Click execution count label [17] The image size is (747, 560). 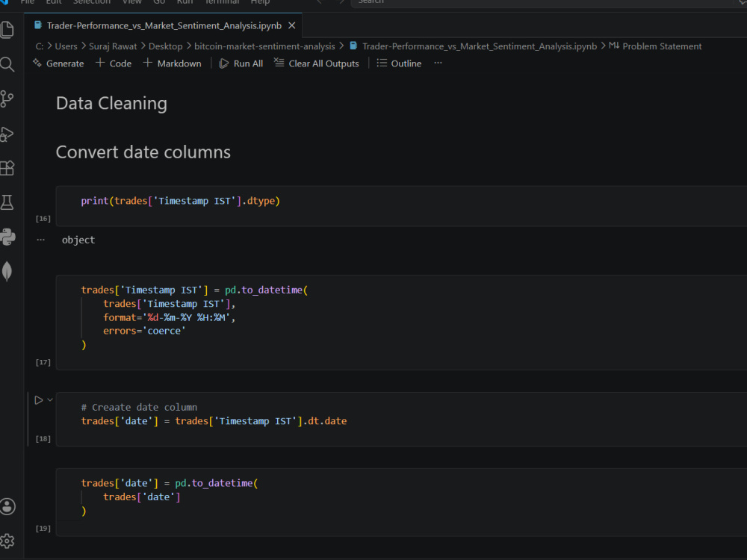click(x=43, y=362)
